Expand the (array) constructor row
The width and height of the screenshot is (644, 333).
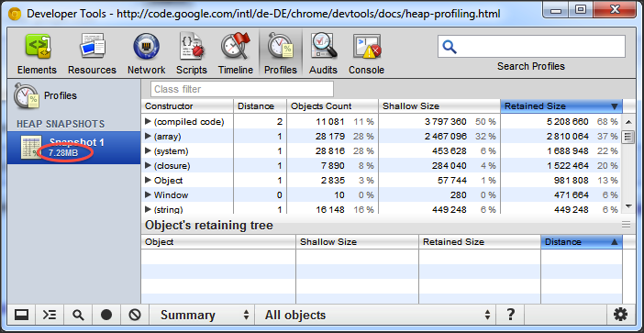click(x=149, y=137)
